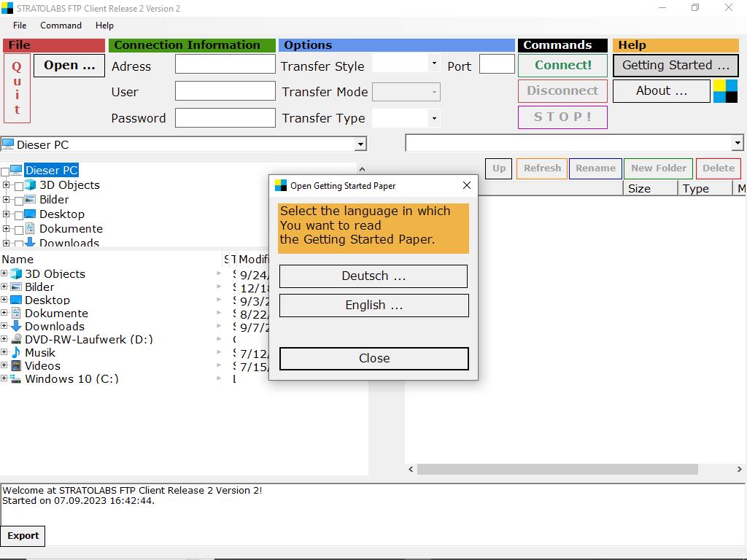Expand Bilder in the upper tree
Viewport: 747px width, 560px height.
[6, 200]
